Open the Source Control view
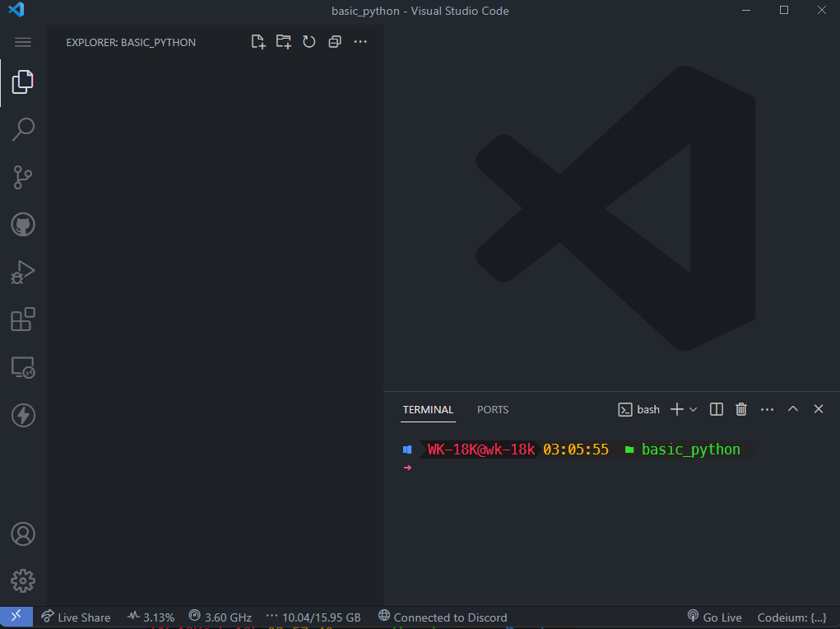840x629 pixels. [x=22, y=177]
